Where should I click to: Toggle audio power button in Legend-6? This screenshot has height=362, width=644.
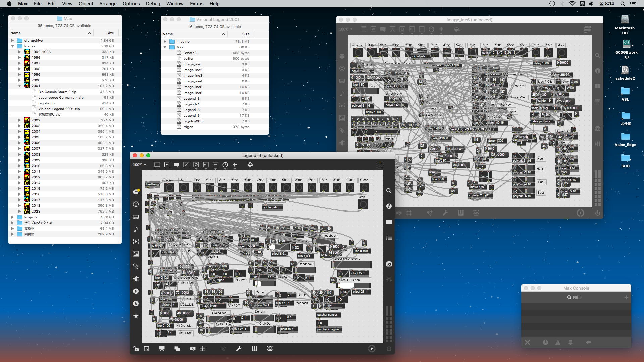tap(389, 349)
